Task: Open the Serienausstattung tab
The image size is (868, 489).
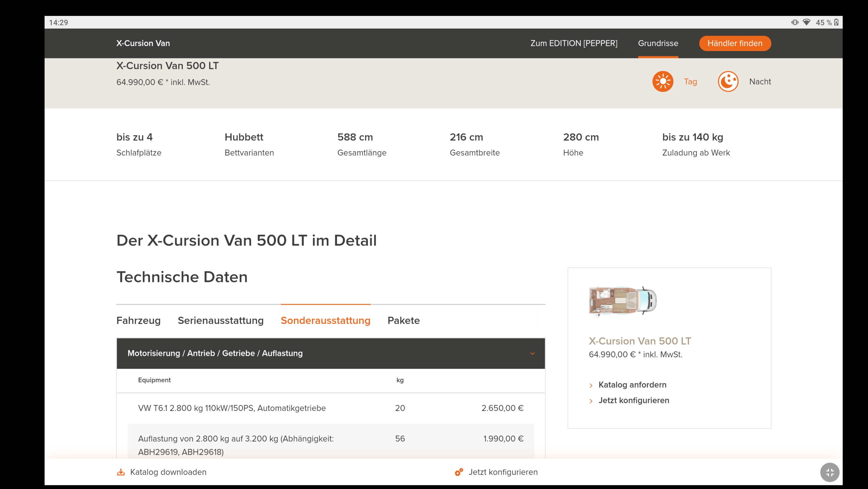Action: [221, 320]
